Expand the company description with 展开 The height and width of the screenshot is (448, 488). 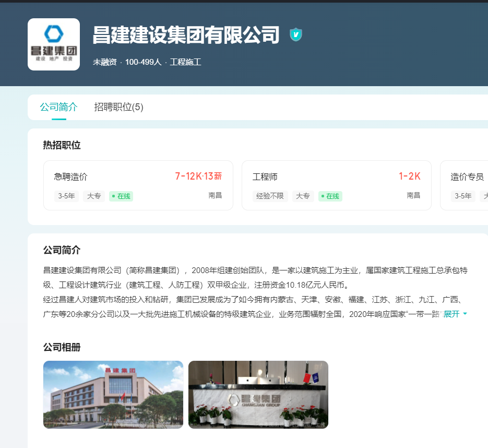coord(455,314)
